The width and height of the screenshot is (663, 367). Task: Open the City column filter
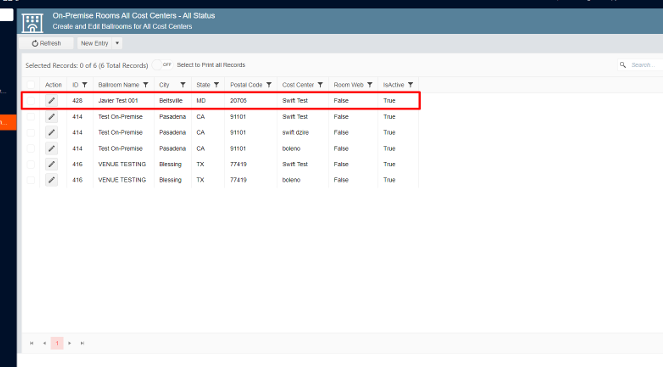(x=183, y=85)
